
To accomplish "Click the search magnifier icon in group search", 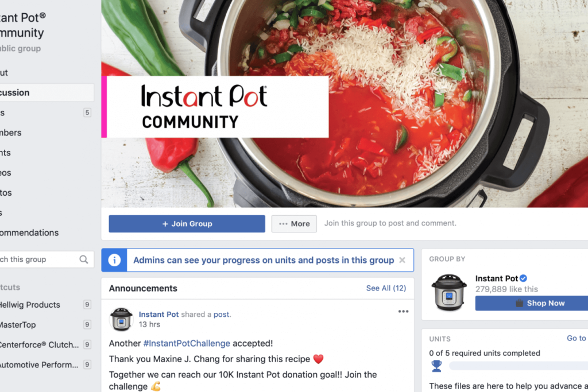I will (84, 259).
